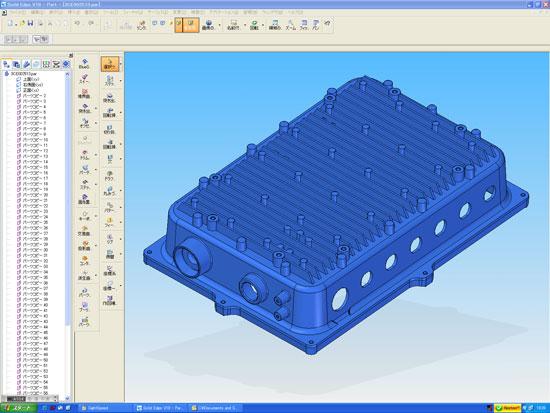
Task: Open dropdown arrow beside 丸み付け tool
Action: (121, 191)
